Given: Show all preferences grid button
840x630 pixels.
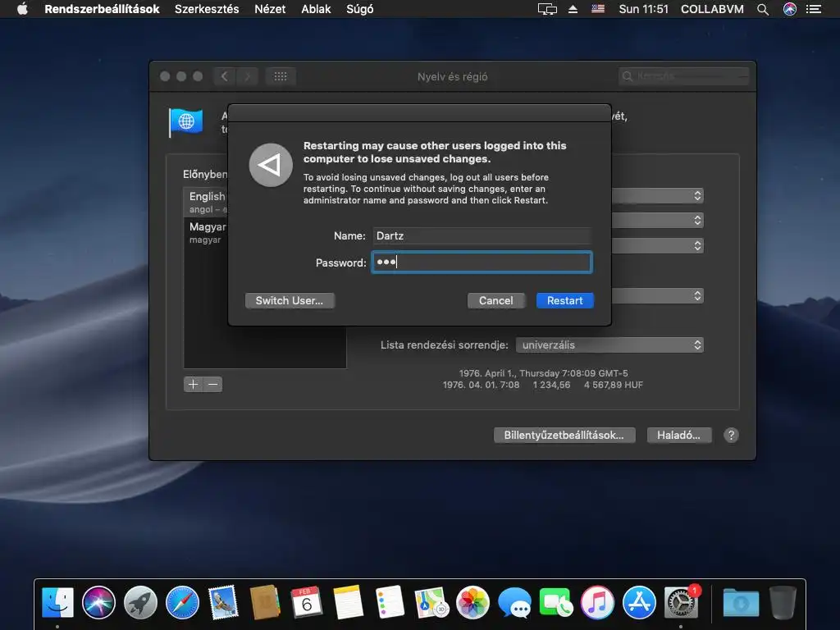Looking at the screenshot, I should click(281, 76).
